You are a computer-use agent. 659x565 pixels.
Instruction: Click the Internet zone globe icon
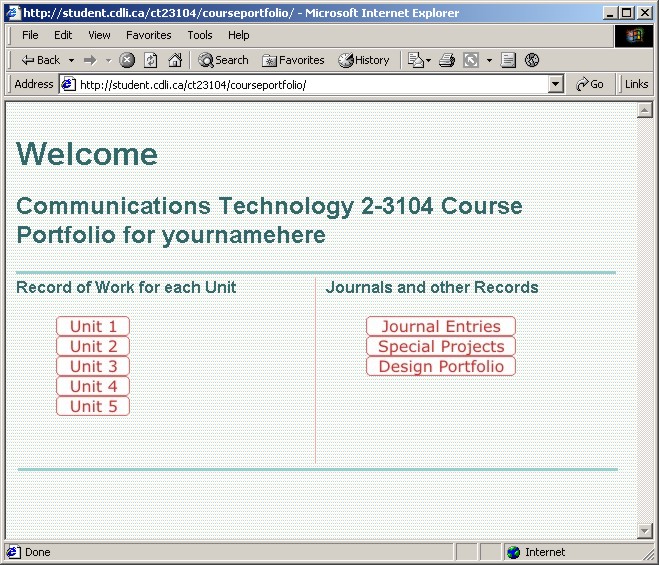click(x=513, y=552)
